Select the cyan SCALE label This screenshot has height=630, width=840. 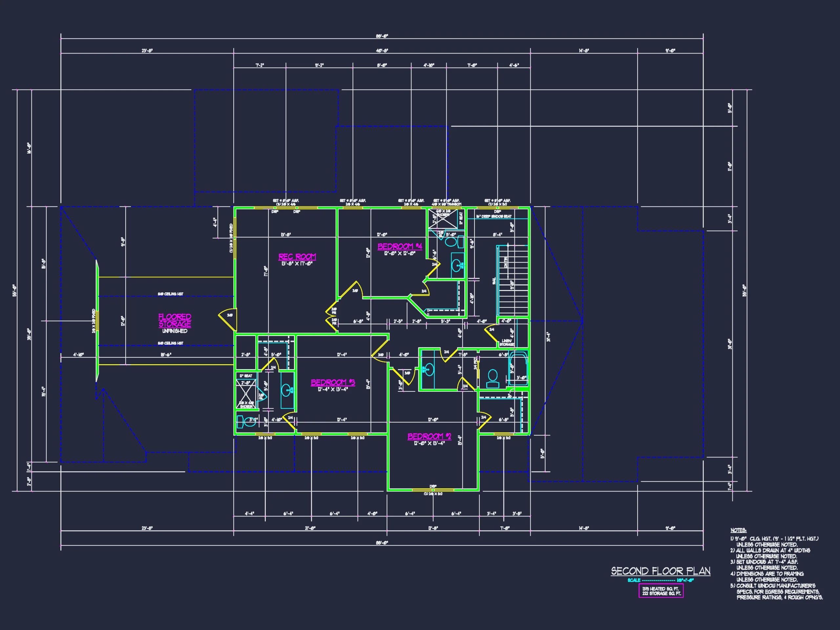pyautogui.click(x=634, y=580)
